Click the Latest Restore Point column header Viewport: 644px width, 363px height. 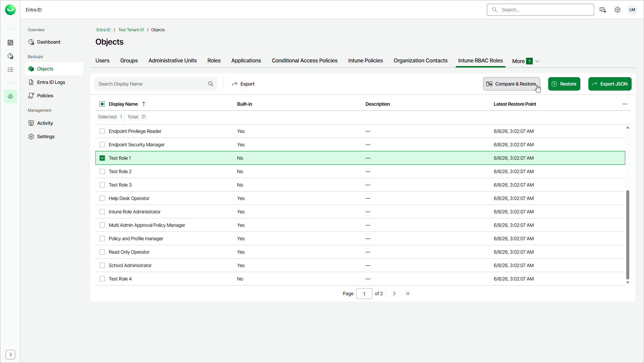coord(515,104)
